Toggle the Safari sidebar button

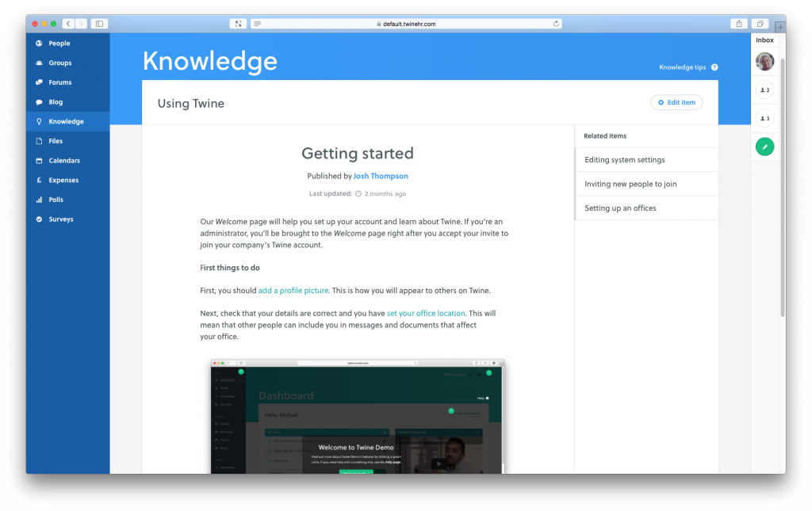[99, 24]
